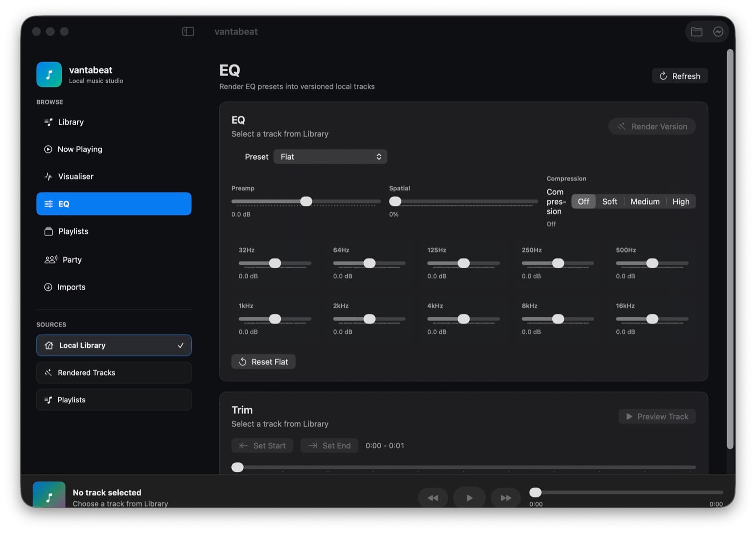Click the Reset Flat button
Viewport: 756px width, 533px height.
pyautogui.click(x=263, y=362)
